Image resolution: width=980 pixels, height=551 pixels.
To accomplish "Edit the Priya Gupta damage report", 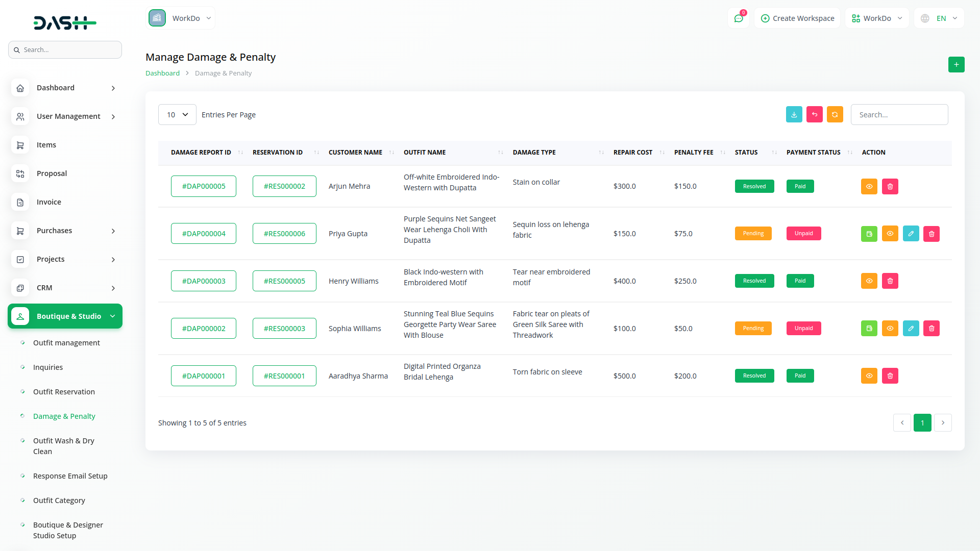I will coord(911,234).
